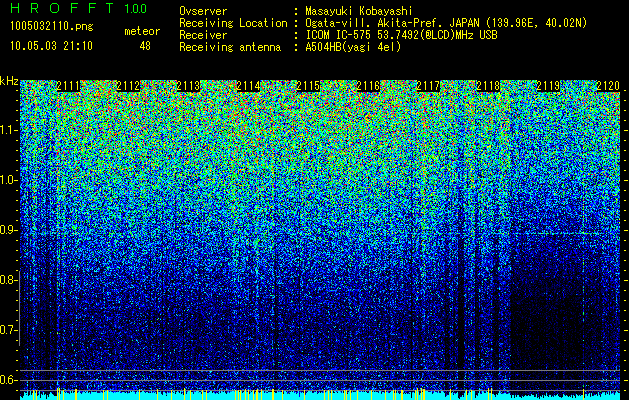This screenshot has width=629, height=400.
Task: Click the Receiving antenna label
Action: [x=230, y=47]
